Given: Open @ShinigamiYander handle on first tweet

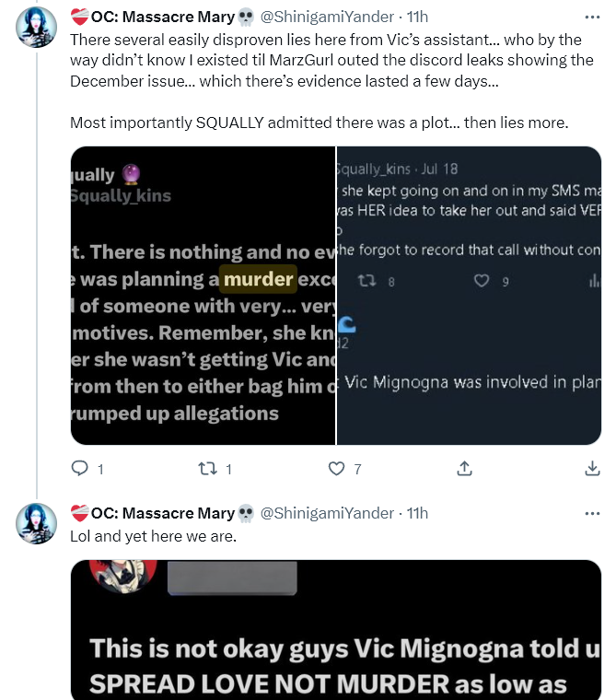Looking at the screenshot, I should [327, 17].
